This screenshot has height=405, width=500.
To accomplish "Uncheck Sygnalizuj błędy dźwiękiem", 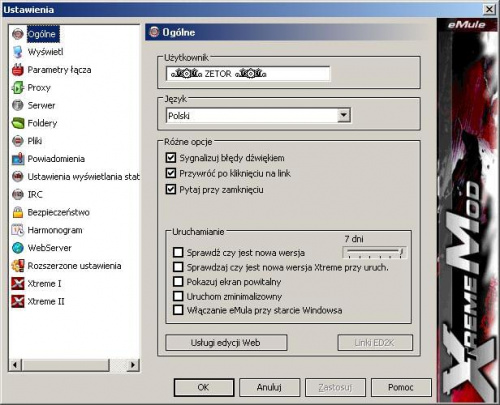I will click(x=171, y=158).
